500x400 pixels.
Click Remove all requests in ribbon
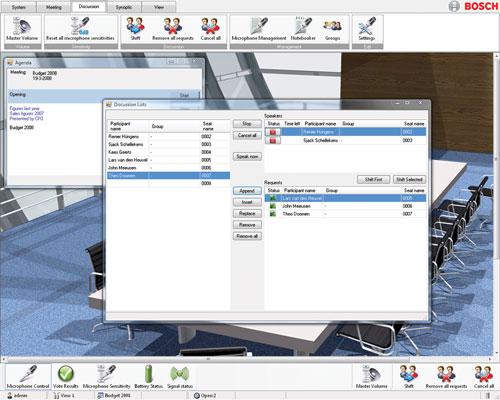click(x=173, y=29)
